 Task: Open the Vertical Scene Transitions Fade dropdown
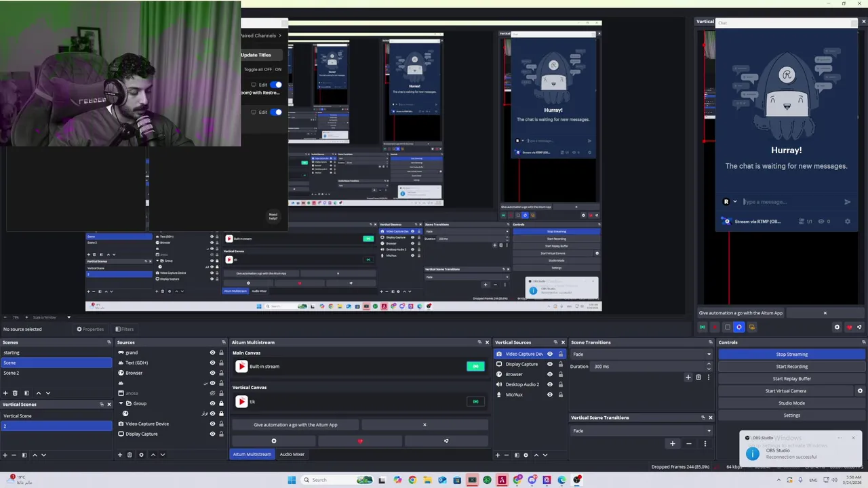[x=642, y=431]
